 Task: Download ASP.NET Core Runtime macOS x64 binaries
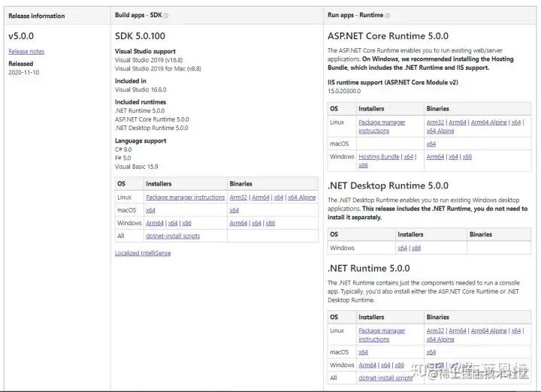(x=431, y=143)
